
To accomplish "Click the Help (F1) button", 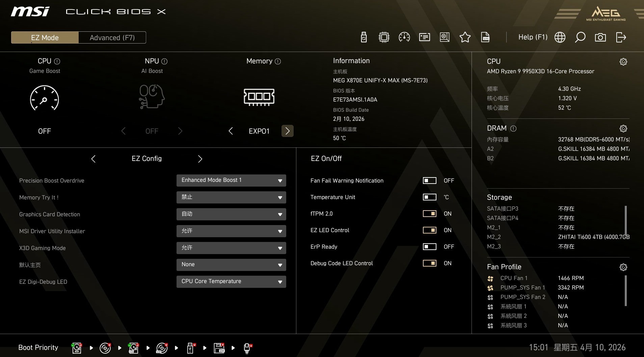I will pyautogui.click(x=532, y=37).
